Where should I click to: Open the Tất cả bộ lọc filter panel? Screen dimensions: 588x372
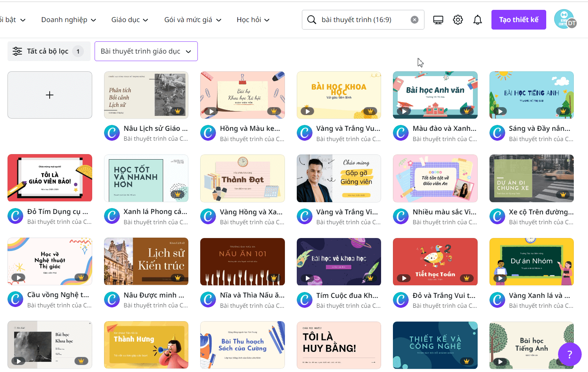tap(48, 51)
